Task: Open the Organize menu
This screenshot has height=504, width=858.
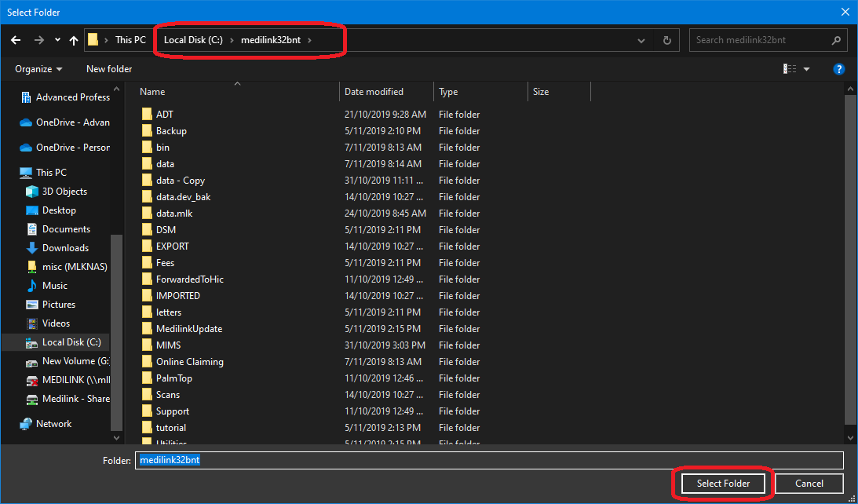Action: pyautogui.click(x=38, y=69)
